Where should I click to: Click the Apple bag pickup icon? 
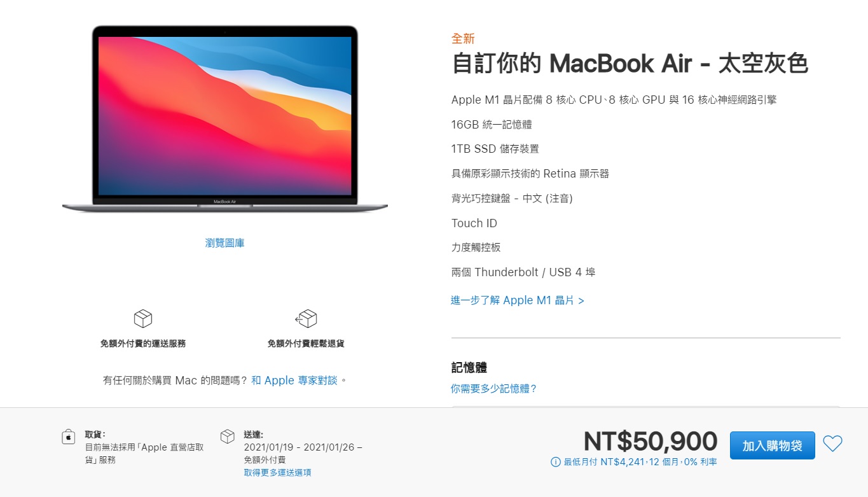(69, 437)
